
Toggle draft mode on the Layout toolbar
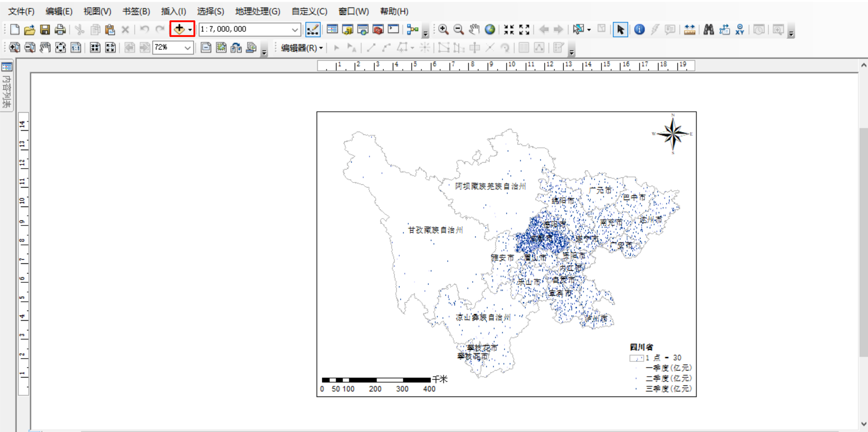pyautogui.click(x=205, y=48)
